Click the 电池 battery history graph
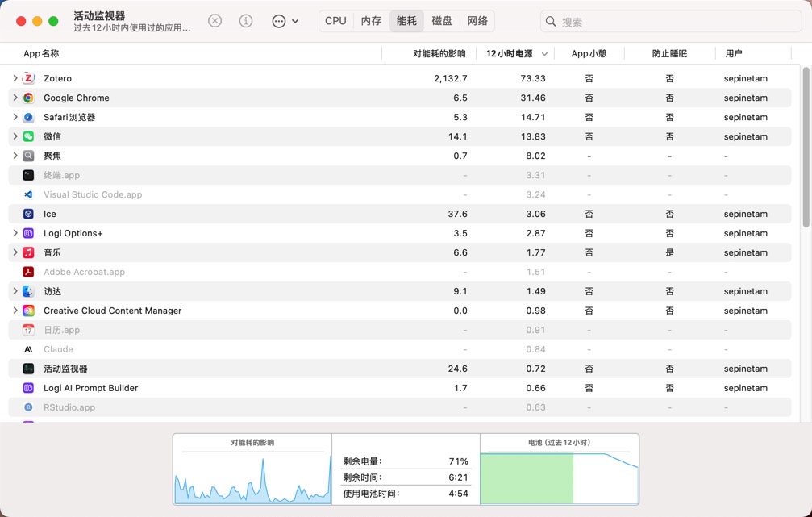812x517 pixels. (x=560, y=477)
